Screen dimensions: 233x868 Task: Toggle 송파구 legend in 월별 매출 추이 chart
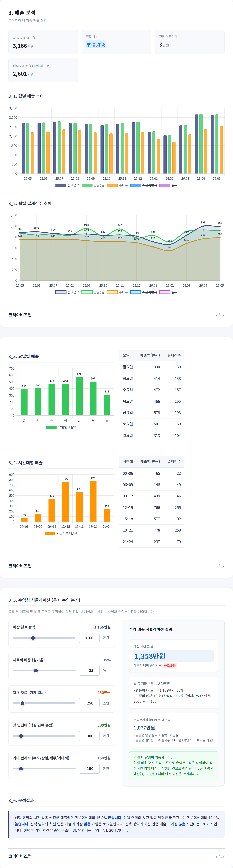pyautogui.click(x=117, y=185)
